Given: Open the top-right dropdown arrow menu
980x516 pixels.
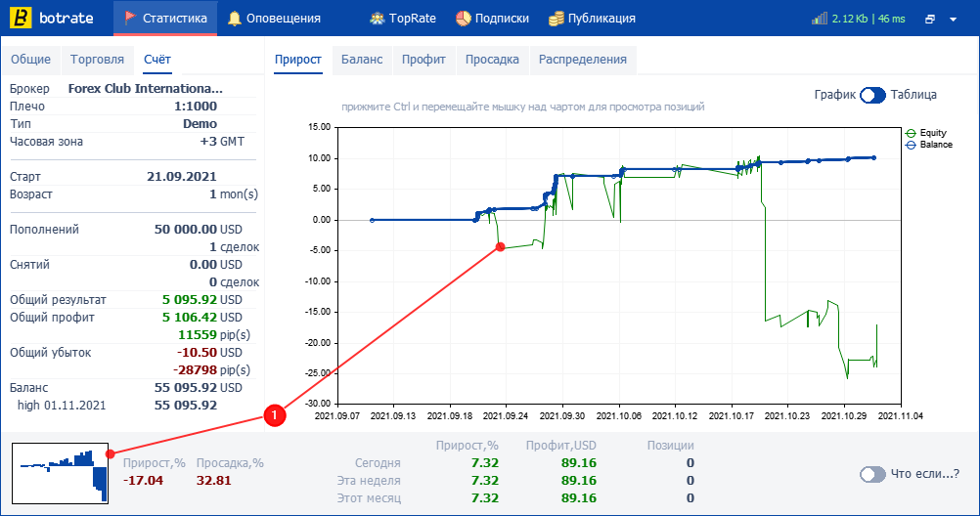Looking at the screenshot, I should [x=954, y=20].
